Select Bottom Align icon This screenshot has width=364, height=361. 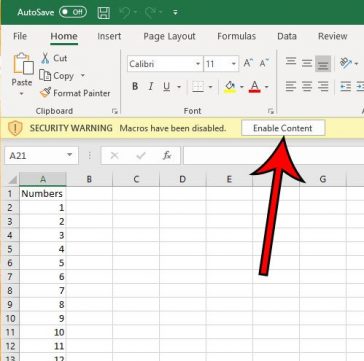coord(323,63)
